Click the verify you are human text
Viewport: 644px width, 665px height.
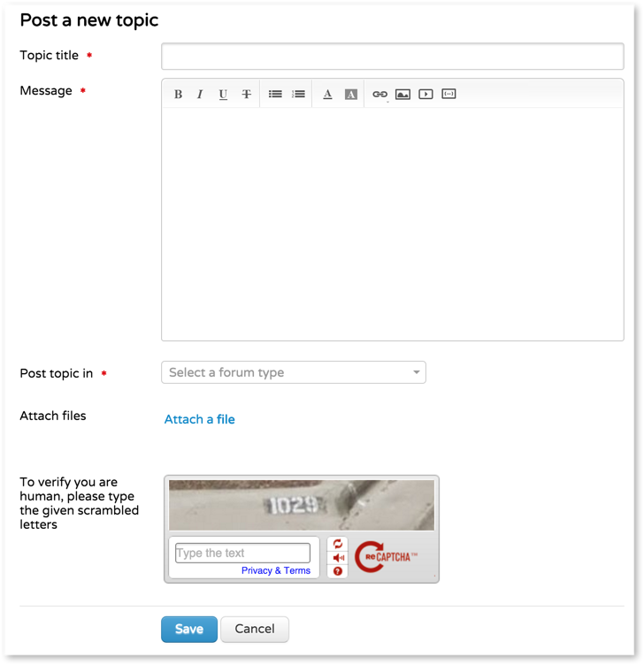point(80,503)
